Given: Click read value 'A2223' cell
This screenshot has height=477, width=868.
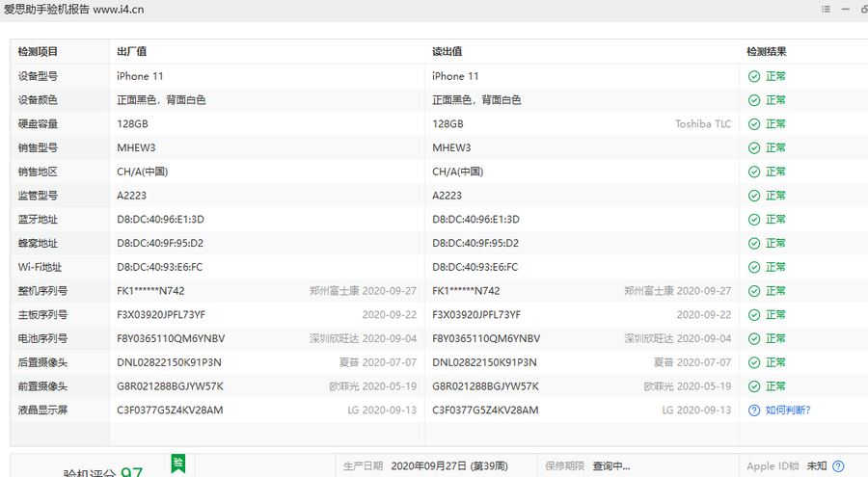Looking at the screenshot, I should [448, 196].
